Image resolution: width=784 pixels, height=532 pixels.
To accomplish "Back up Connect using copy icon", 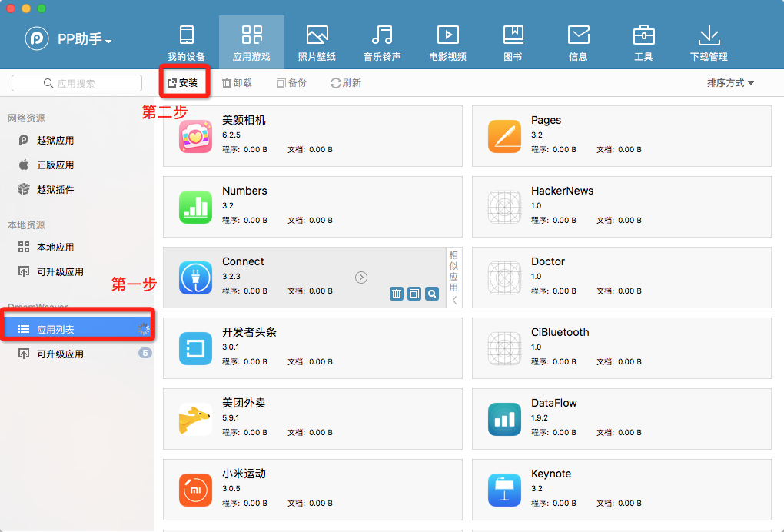I will (414, 294).
